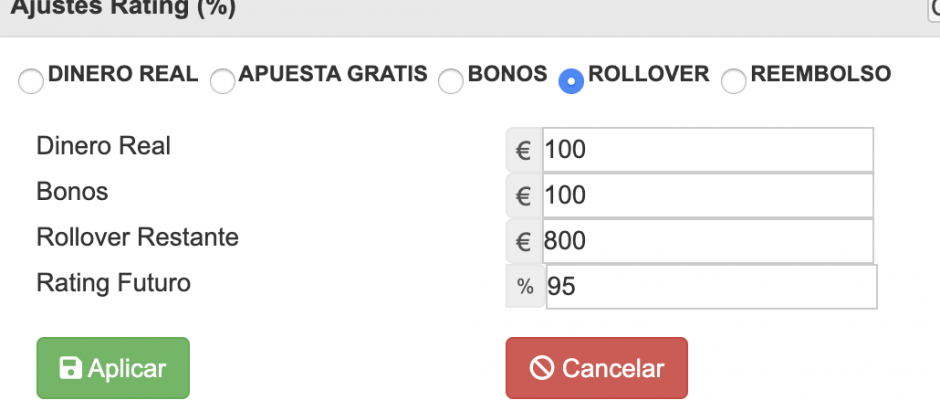Dismiss the dialog with the Cancelar button

[596, 368]
